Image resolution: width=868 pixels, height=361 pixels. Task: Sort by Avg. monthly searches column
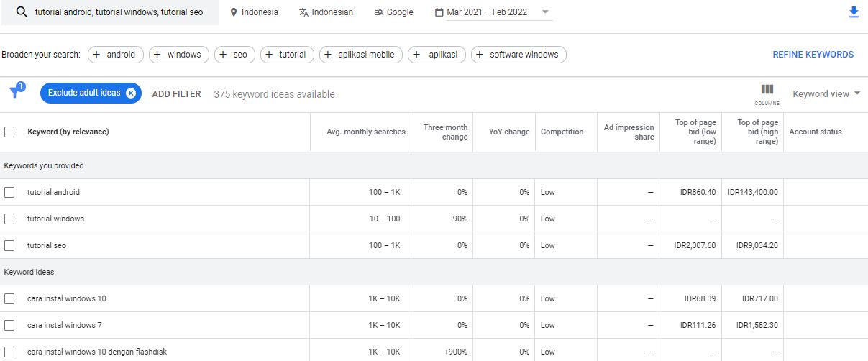coord(365,132)
